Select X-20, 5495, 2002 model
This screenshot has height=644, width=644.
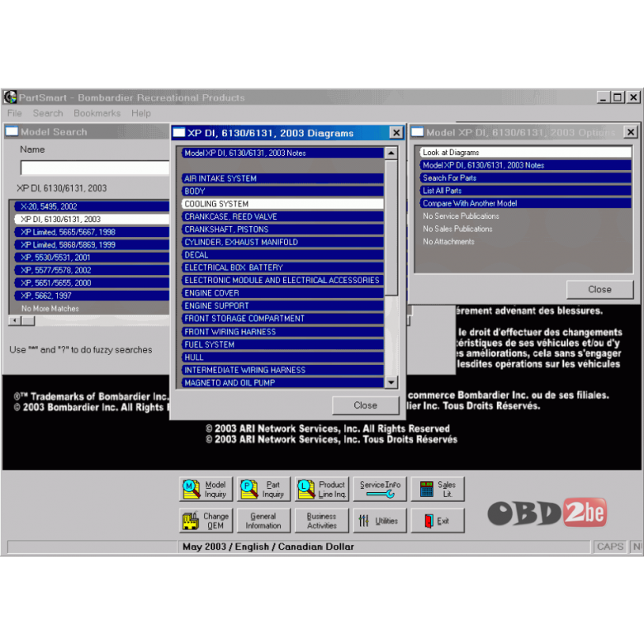coord(91,206)
